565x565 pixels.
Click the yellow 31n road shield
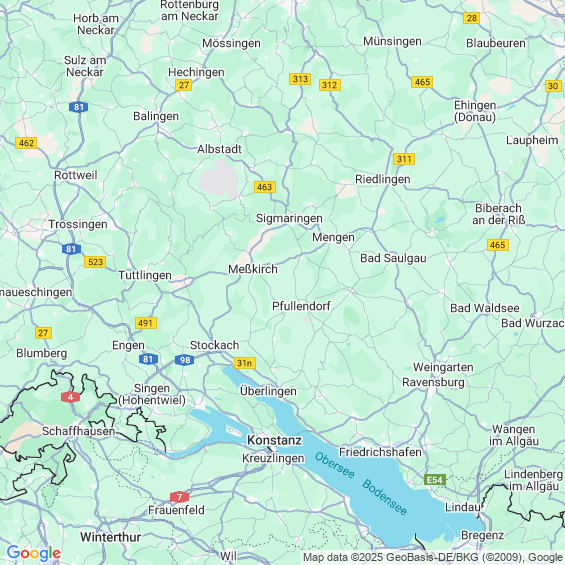(x=245, y=363)
